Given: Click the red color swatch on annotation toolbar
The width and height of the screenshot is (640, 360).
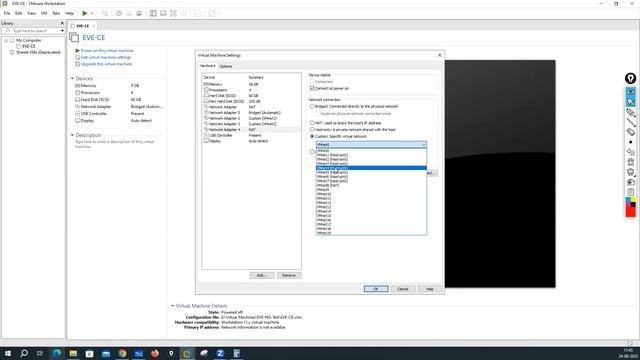Looking at the screenshot, I should [x=631, y=212].
